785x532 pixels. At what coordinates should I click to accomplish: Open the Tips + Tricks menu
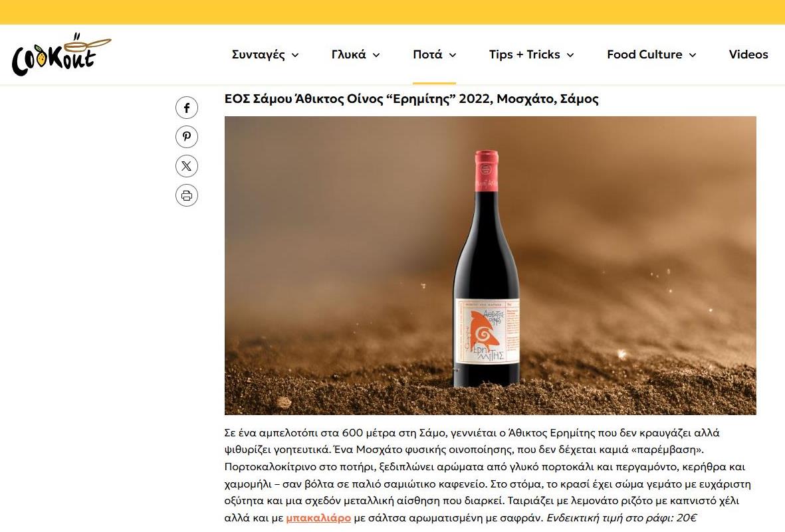(x=524, y=54)
